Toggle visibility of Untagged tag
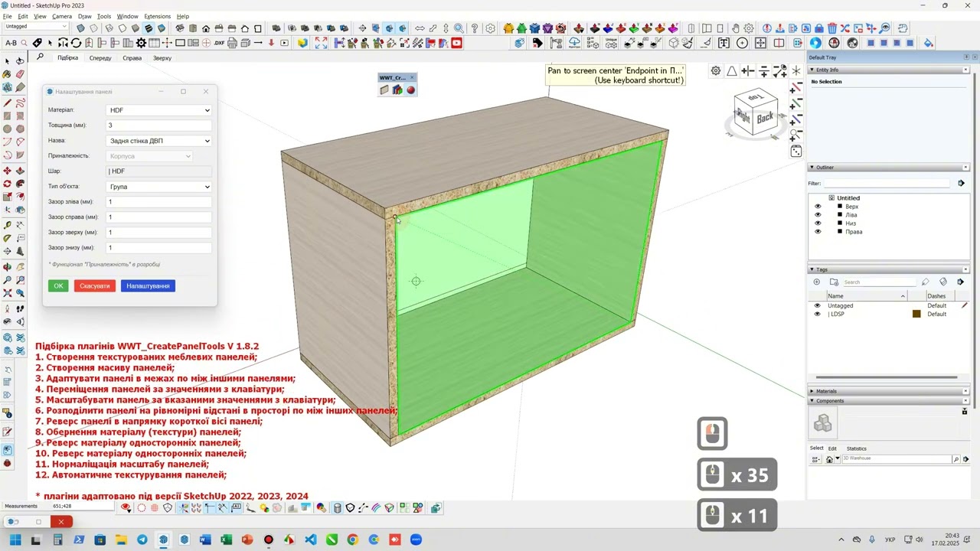The height and width of the screenshot is (551, 980). click(x=817, y=305)
